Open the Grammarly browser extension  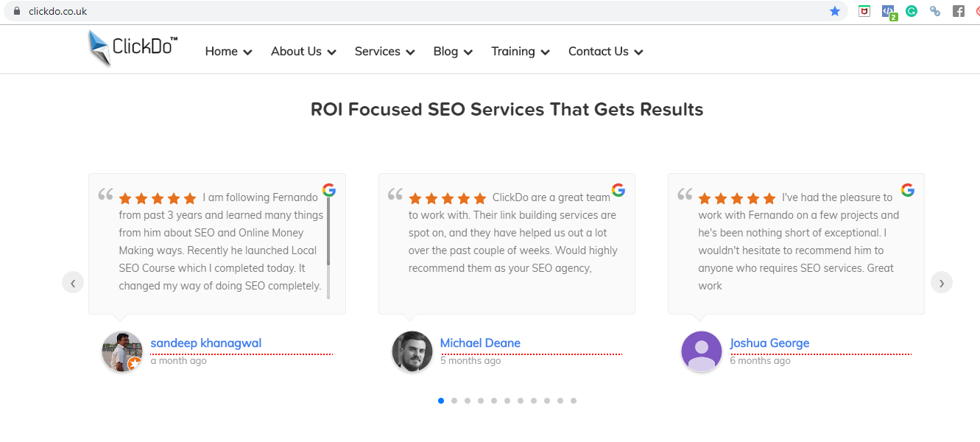pos(912,11)
